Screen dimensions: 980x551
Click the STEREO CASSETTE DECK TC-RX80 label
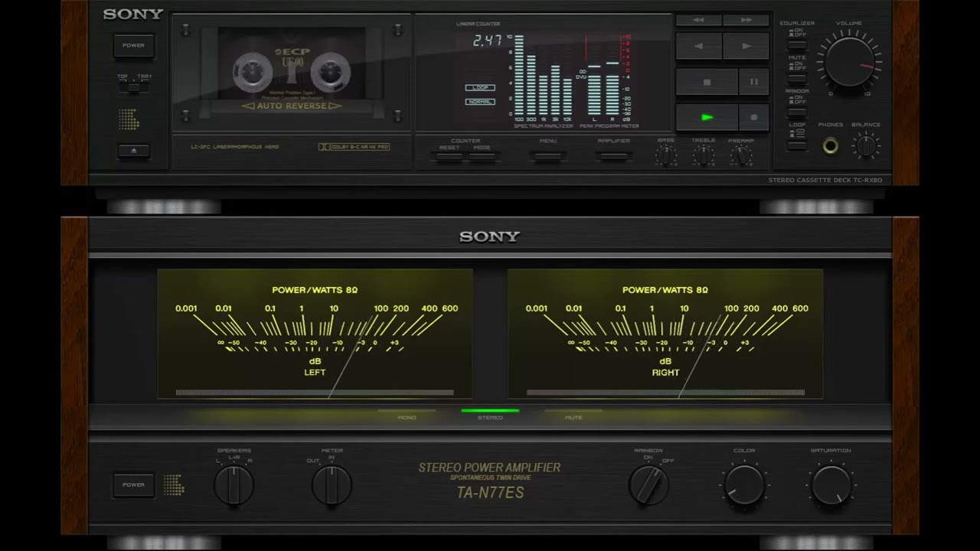pyautogui.click(x=825, y=181)
